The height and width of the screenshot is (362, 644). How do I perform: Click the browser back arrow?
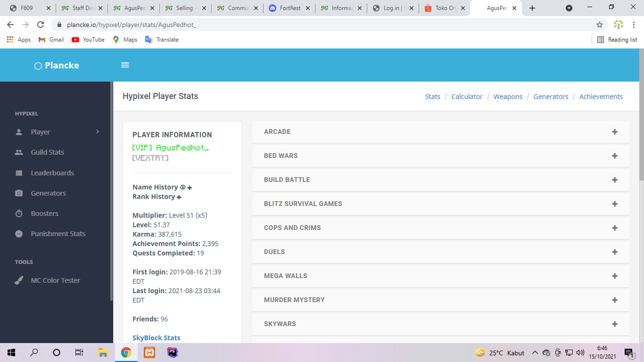point(10,25)
